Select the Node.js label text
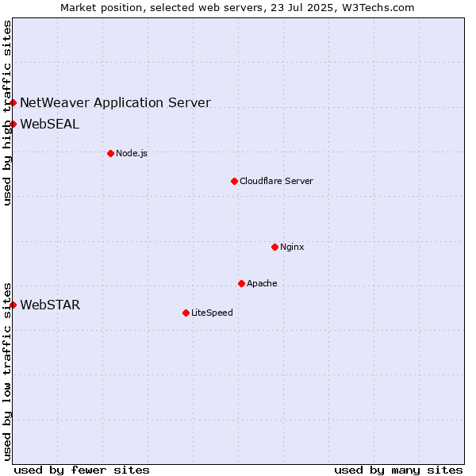The image size is (476, 476). click(x=132, y=154)
